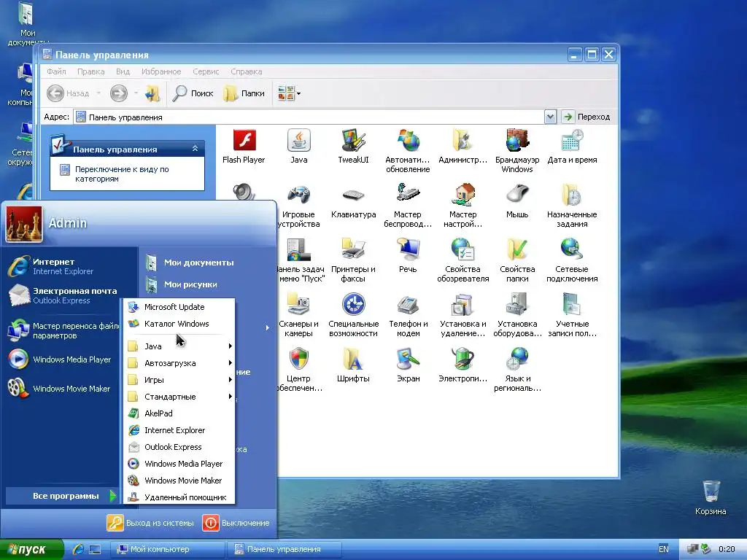Screen dimensions: 747x560
Task: Click the пуск Start button
Action: point(31,550)
